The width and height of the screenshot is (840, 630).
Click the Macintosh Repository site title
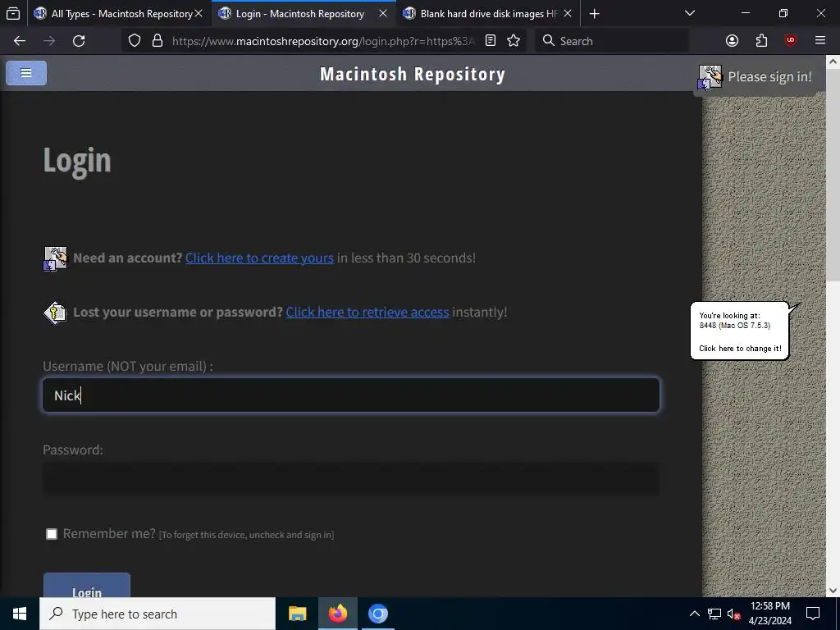(413, 74)
